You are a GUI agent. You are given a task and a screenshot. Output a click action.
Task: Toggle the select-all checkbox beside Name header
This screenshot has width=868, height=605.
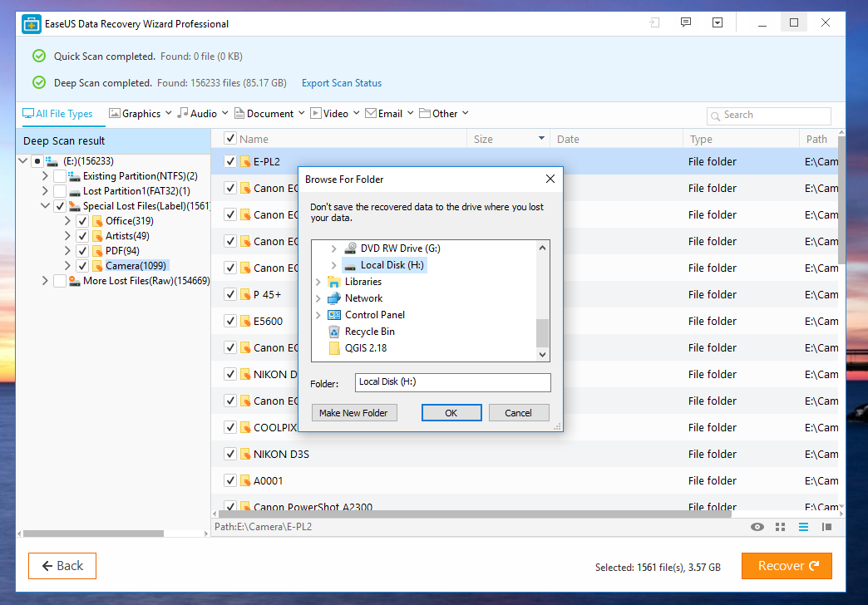[x=230, y=138]
